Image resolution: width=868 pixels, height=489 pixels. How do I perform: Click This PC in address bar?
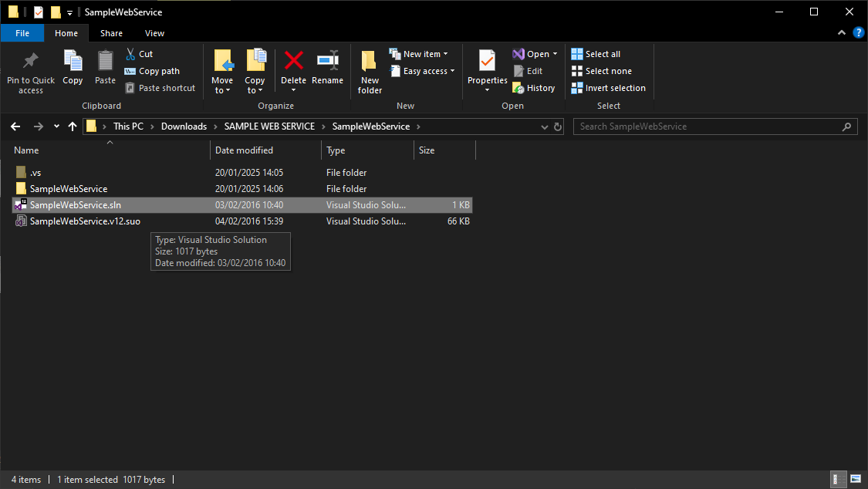click(128, 126)
